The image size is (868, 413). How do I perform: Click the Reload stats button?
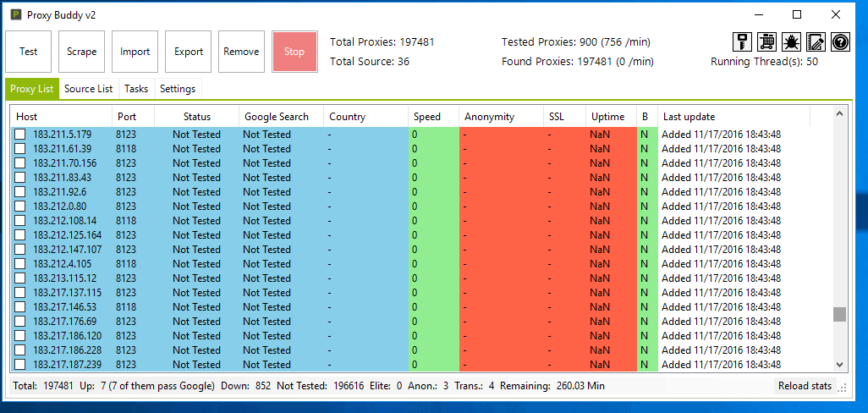click(805, 386)
